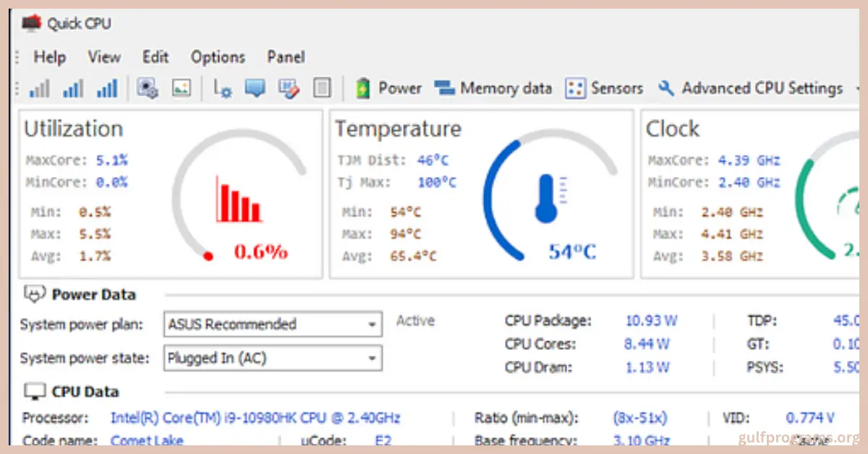Click the comment bubble icon in the toolbar
Image resolution: width=868 pixels, height=454 pixels.
point(255,87)
